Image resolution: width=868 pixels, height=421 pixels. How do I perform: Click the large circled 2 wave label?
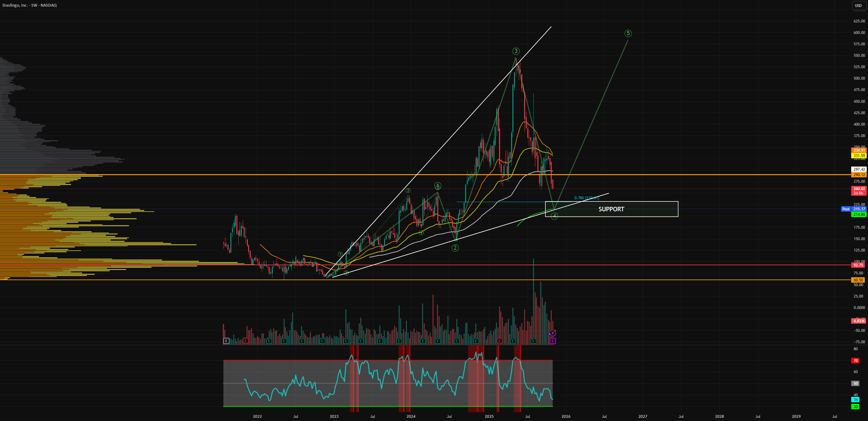(455, 248)
